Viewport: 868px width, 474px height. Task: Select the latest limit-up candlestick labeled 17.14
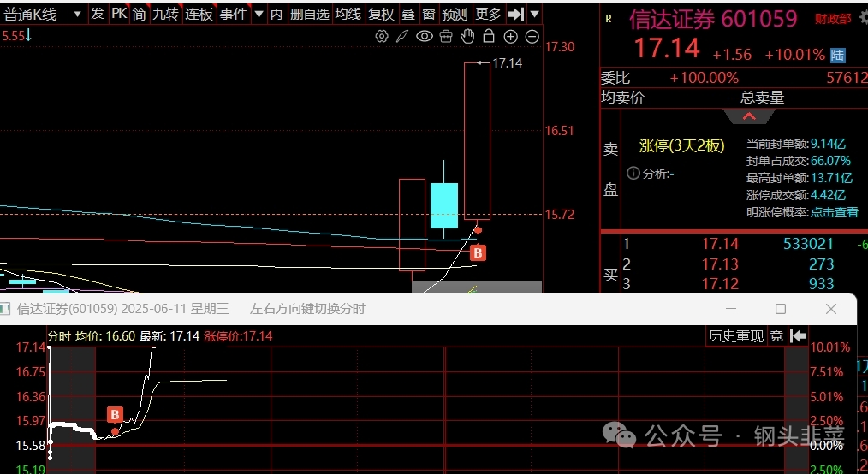pos(477,141)
